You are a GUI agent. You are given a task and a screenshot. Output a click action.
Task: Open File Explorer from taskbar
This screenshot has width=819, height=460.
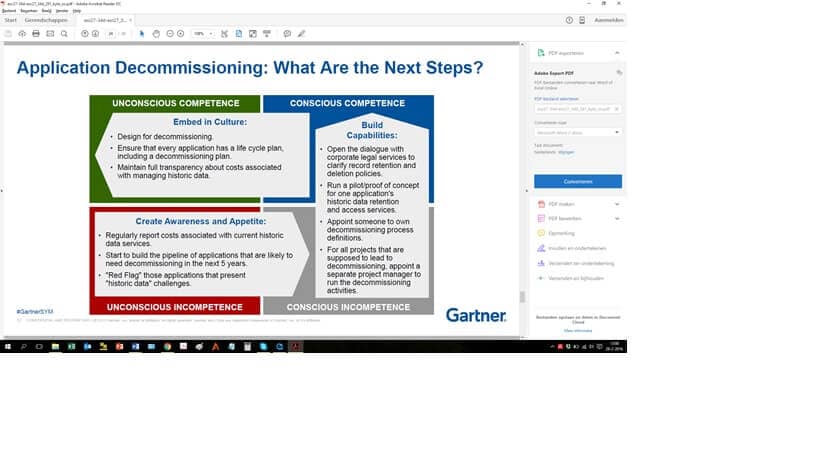click(x=55, y=346)
